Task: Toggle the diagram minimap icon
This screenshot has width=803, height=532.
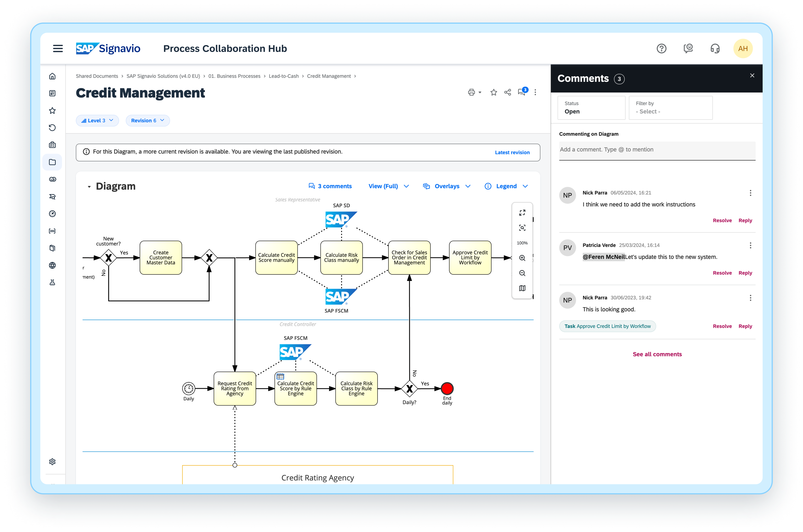Action: tap(522, 288)
